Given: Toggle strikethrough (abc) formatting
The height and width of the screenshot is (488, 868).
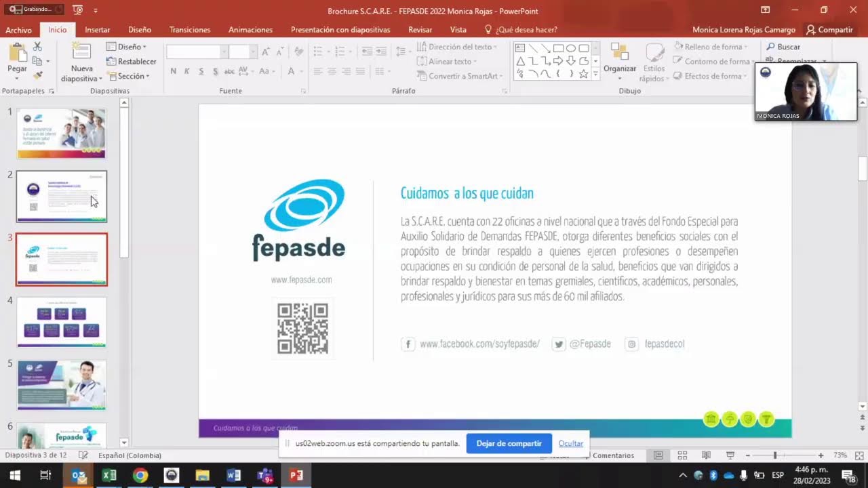Looking at the screenshot, I should [x=229, y=71].
